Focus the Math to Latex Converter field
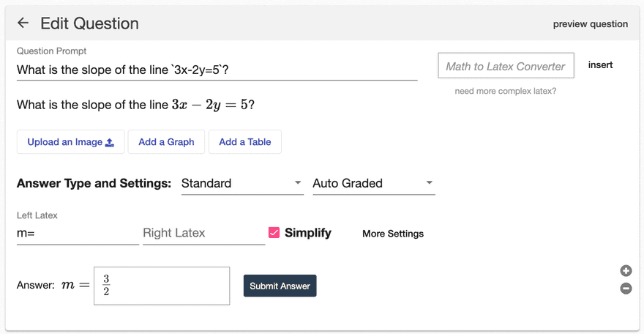Screen dimensions: 644x334 click(506, 66)
